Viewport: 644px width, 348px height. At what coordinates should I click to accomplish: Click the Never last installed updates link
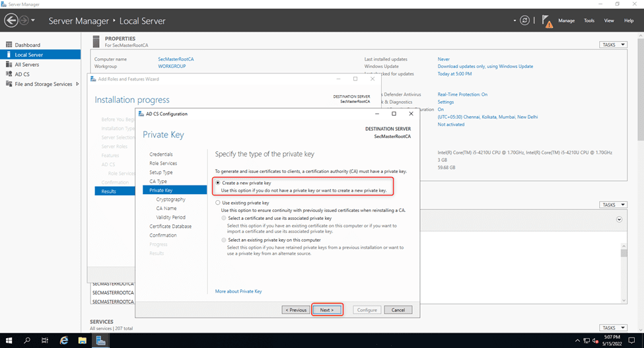pyautogui.click(x=444, y=59)
